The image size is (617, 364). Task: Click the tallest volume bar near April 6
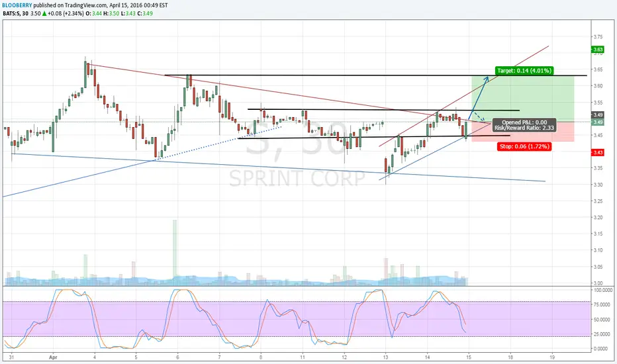pos(175,252)
